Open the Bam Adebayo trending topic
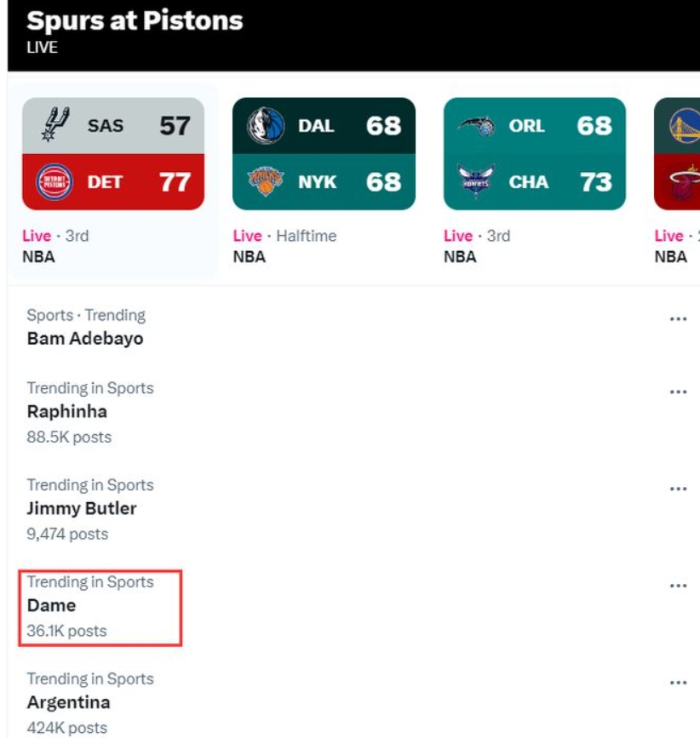700x738 pixels. [x=85, y=339]
